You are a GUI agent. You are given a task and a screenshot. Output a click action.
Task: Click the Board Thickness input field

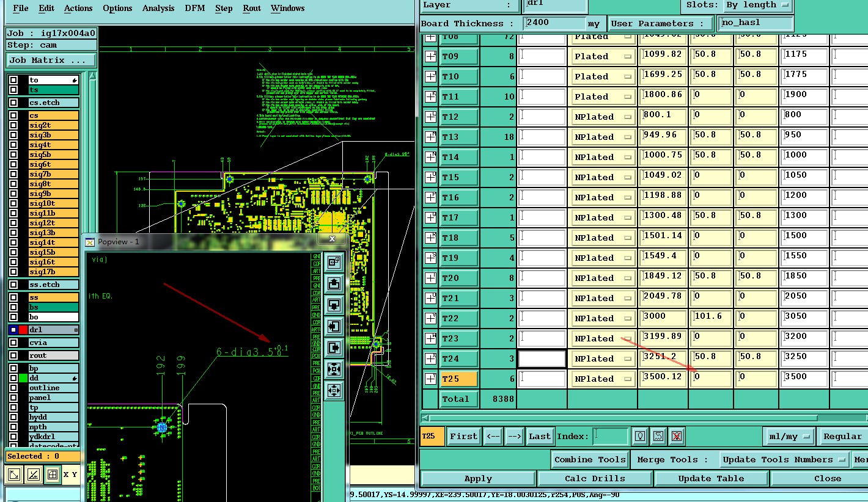point(555,23)
